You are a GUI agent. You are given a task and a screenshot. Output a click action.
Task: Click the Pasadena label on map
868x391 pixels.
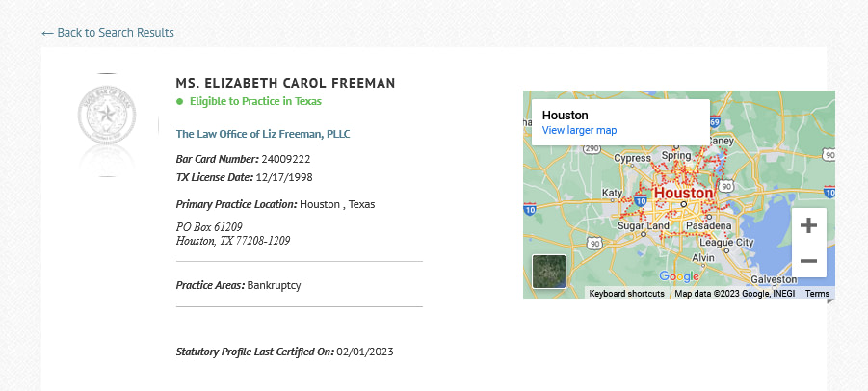click(708, 225)
